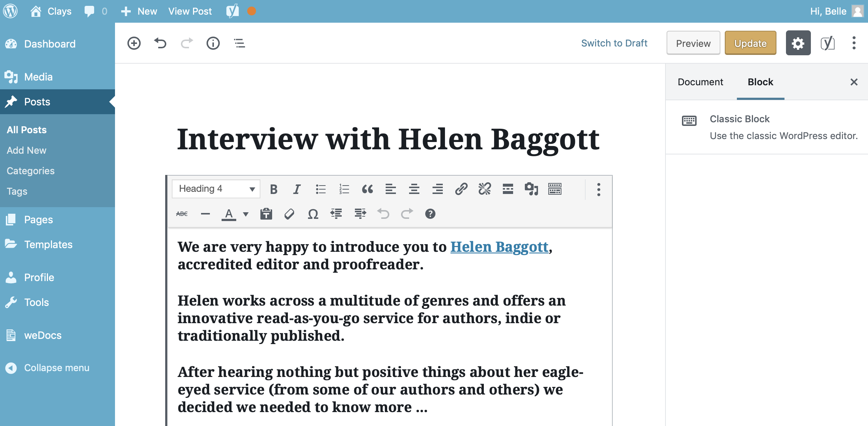The height and width of the screenshot is (426, 868).
Task: Click the Update button
Action: [x=750, y=43]
